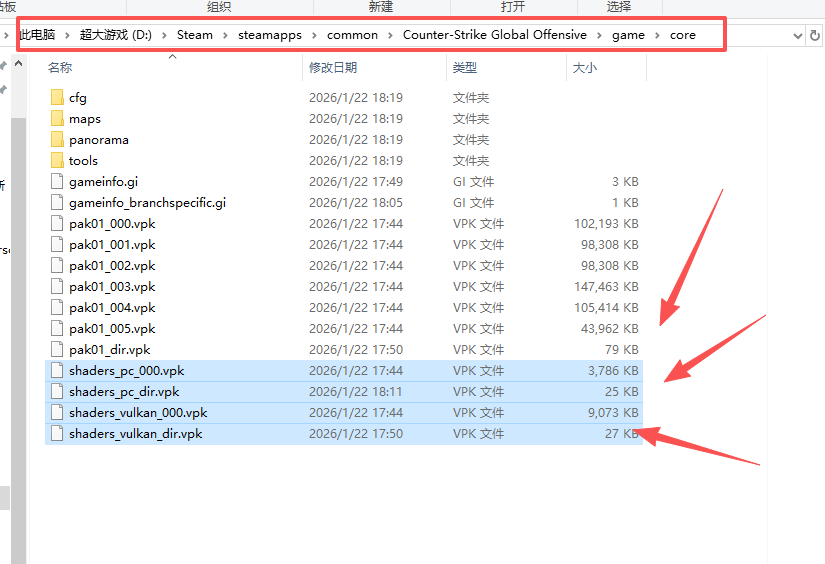
Task: Select the tools folder icon
Action: click(56, 161)
